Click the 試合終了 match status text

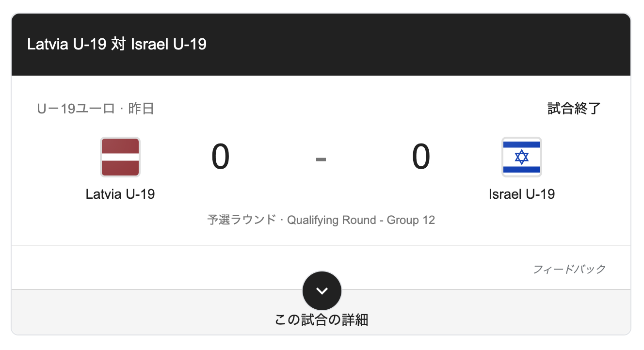574,109
